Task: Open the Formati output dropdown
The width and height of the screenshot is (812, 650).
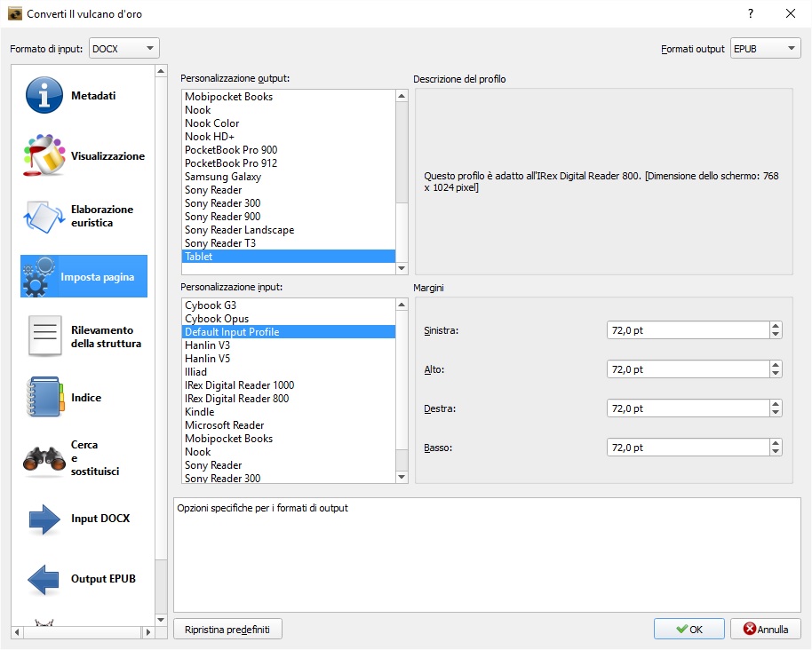Action: pyautogui.click(x=765, y=49)
